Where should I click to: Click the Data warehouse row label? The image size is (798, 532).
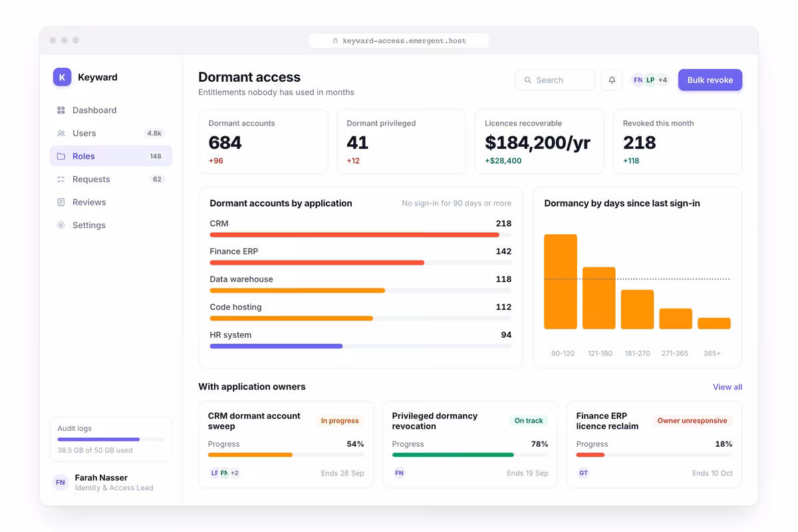[241, 279]
